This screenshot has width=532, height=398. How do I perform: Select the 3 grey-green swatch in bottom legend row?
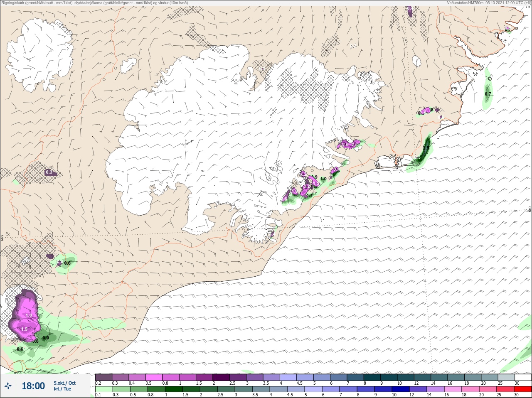(x=244, y=389)
